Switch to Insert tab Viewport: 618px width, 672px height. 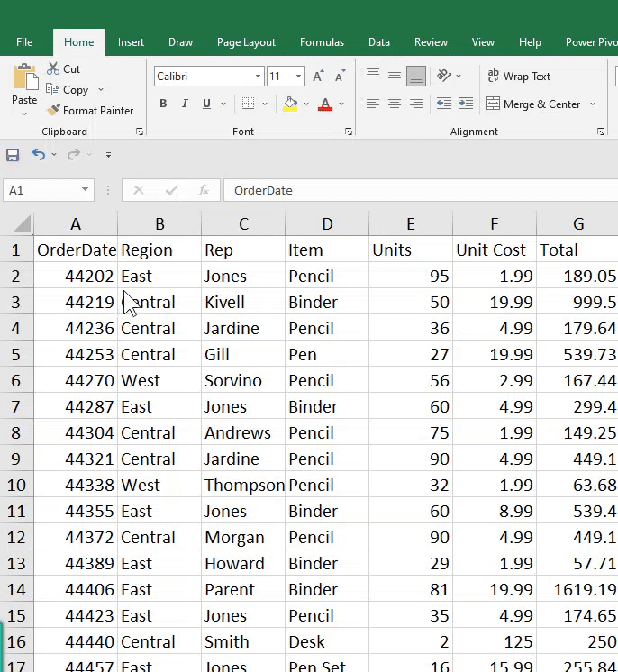pos(131,42)
